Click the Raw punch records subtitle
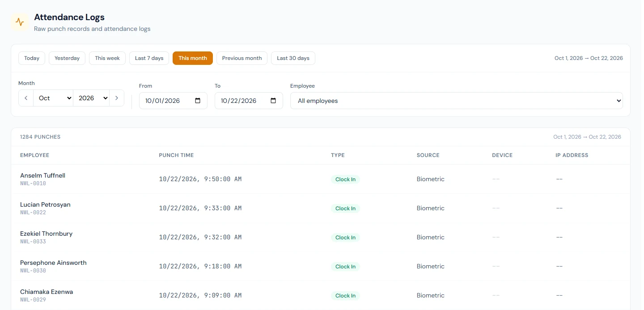 pyautogui.click(x=92, y=29)
